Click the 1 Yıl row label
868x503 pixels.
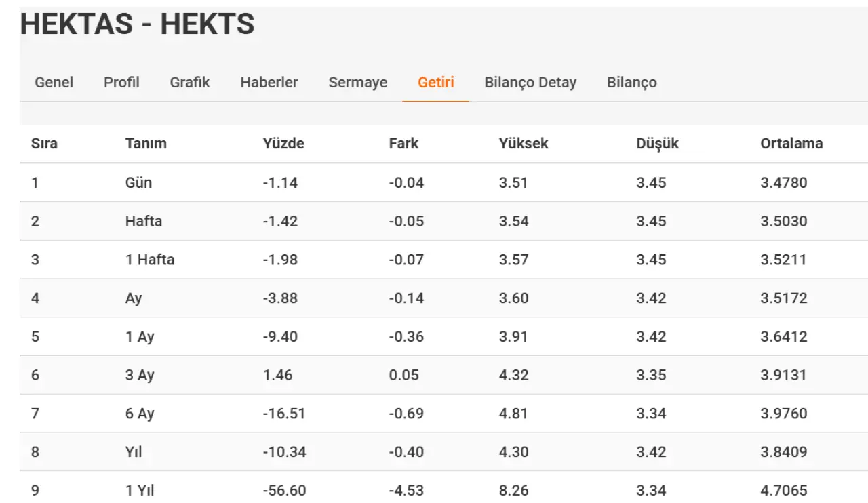point(140,490)
